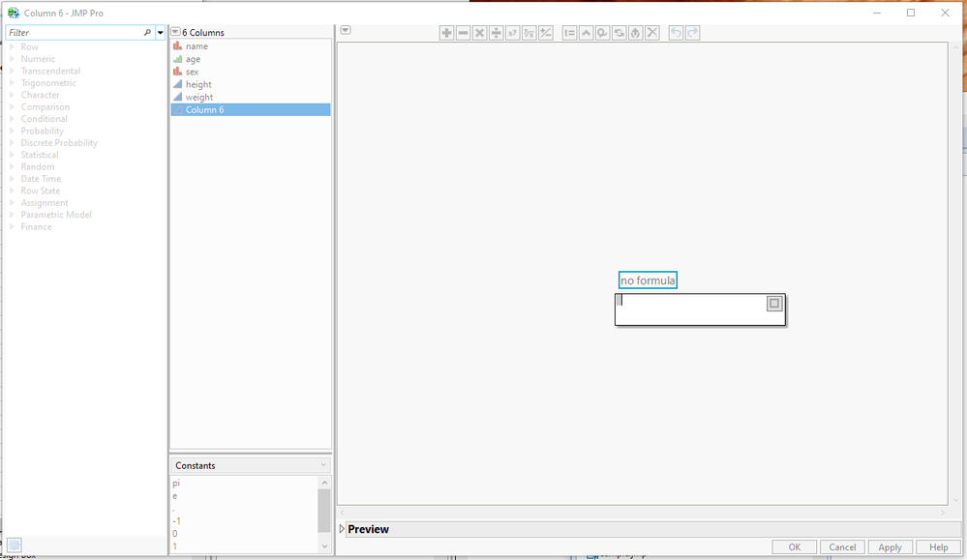The height and width of the screenshot is (560, 967).
Task: Click the Power (x^y) operator button
Action: tap(512, 33)
